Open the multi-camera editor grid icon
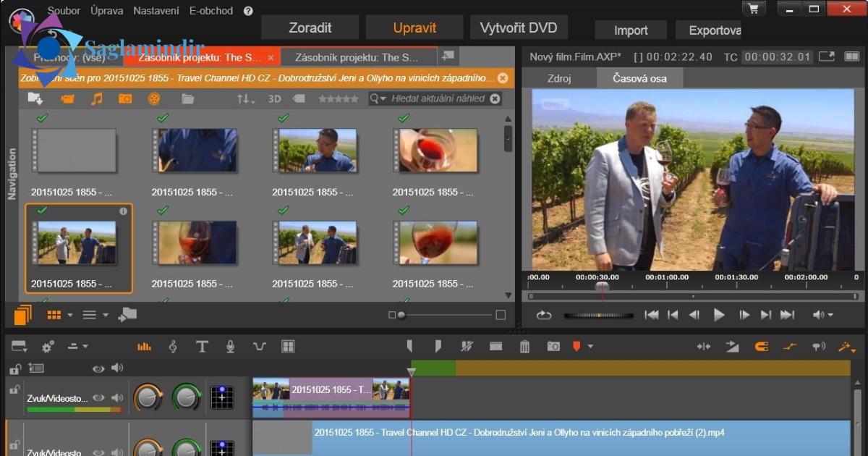This screenshot has height=456, width=868. click(x=288, y=347)
